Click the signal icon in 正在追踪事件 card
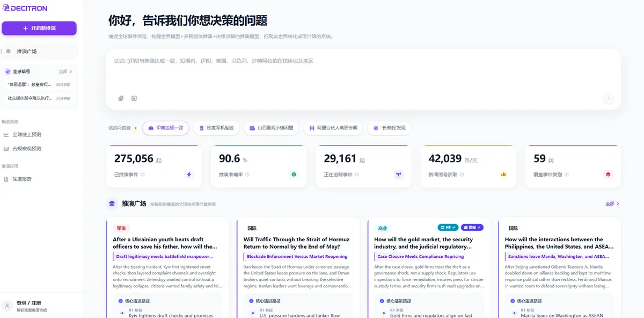This screenshot has height=318, width=644. click(398, 174)
